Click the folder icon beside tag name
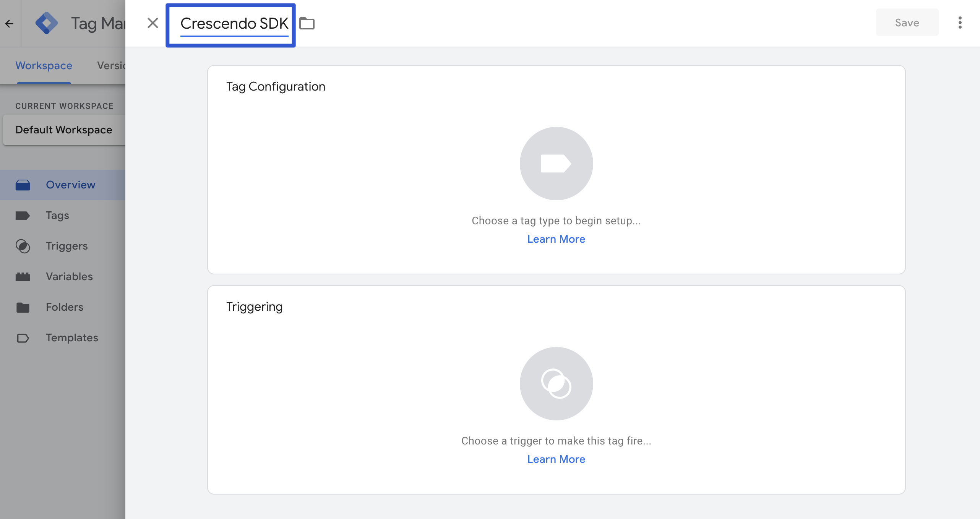This screenshot has height=519, width=980. pos(307,24)
